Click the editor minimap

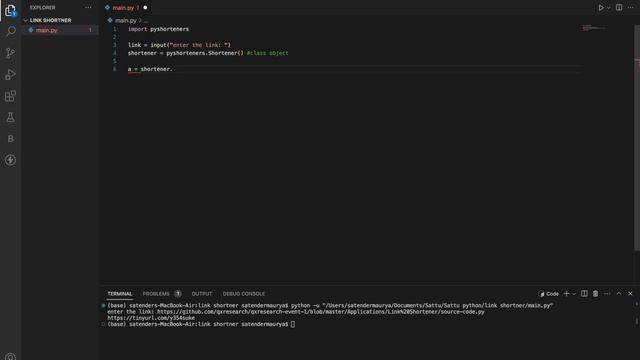[594, 28]
